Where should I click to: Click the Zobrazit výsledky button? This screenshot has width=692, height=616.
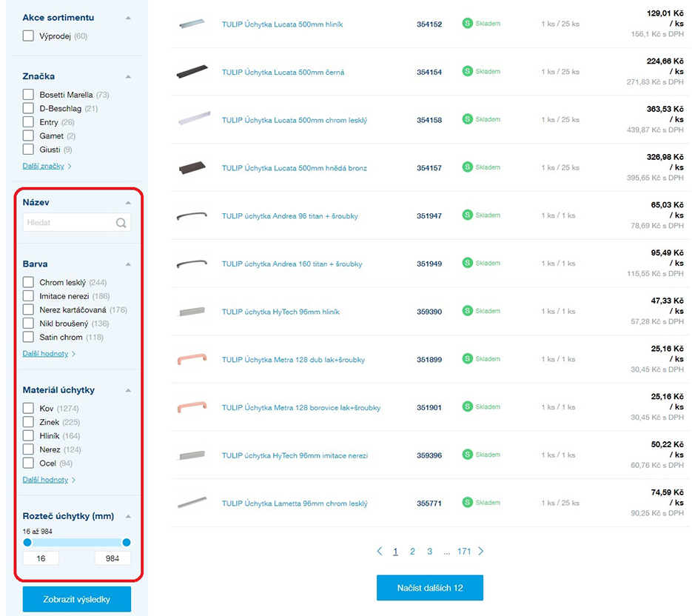tap(77, 599)
